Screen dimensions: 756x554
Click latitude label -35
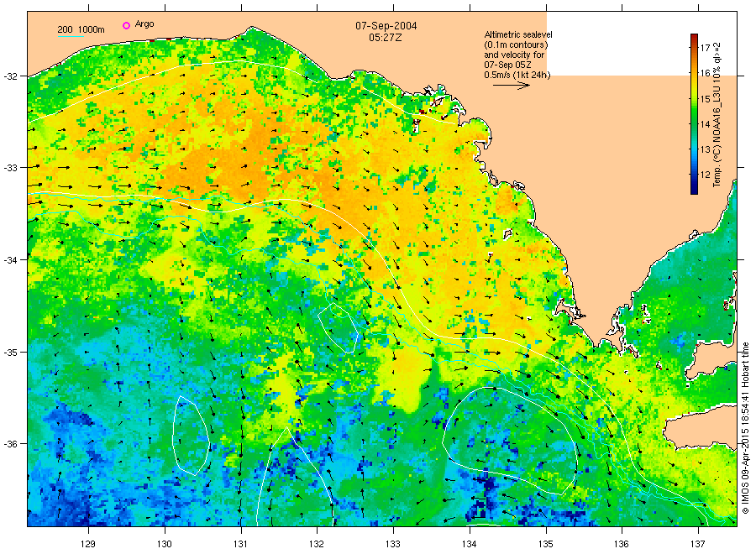[11, 352]
